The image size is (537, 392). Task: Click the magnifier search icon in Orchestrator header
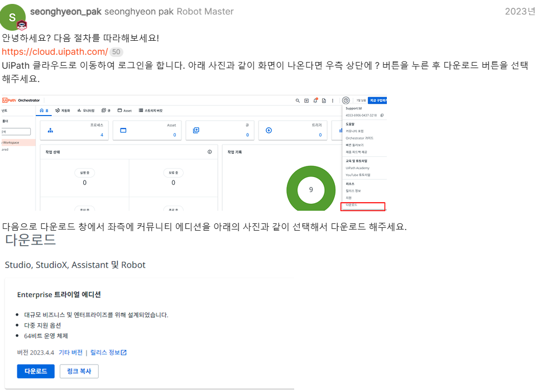[x=298, y=101]
